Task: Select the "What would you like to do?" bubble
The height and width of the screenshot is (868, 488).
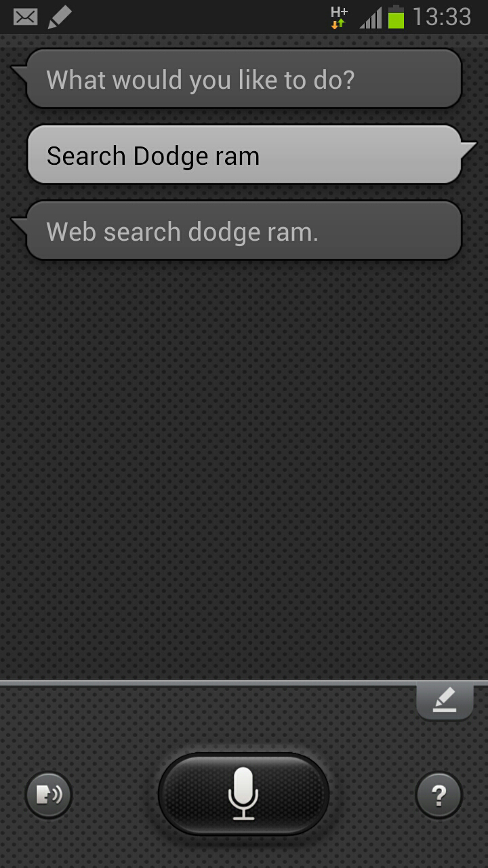Action: [243, 79]
